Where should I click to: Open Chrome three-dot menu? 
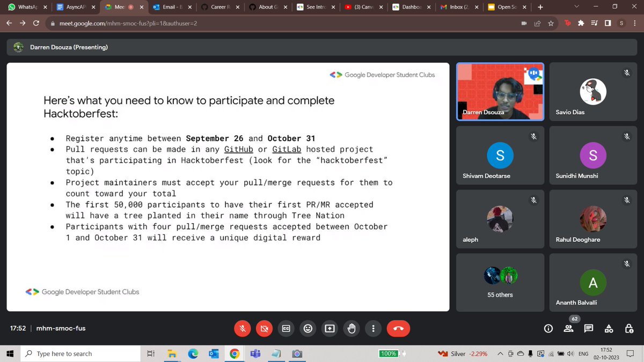tap(635, 24)
